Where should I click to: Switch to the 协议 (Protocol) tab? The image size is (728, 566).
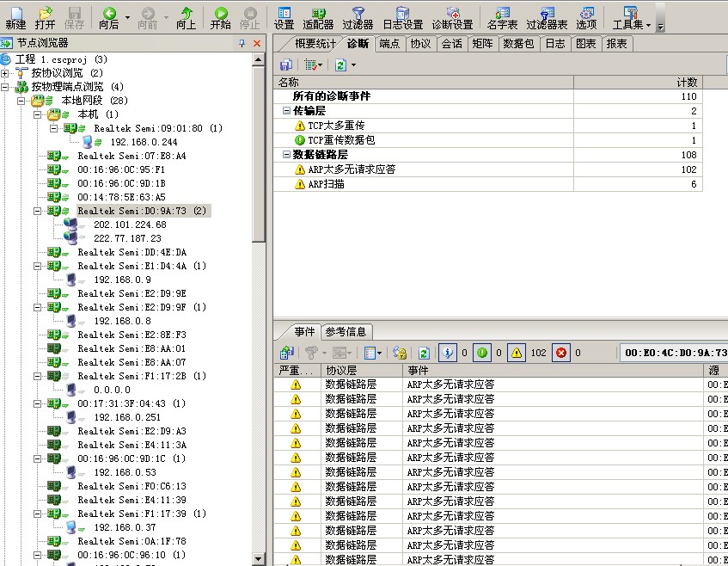pyautogui.click(x=420, y=44)
